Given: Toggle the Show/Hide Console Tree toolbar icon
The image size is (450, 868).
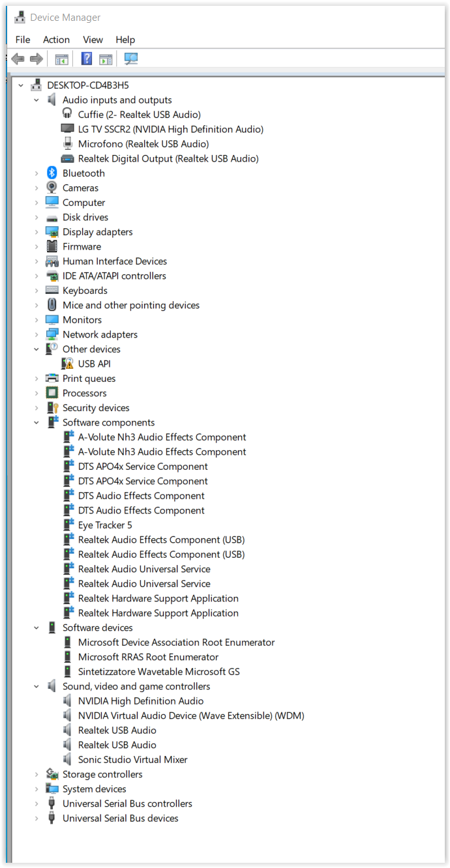Looking at the screenshot, I should tap(61, 59).
